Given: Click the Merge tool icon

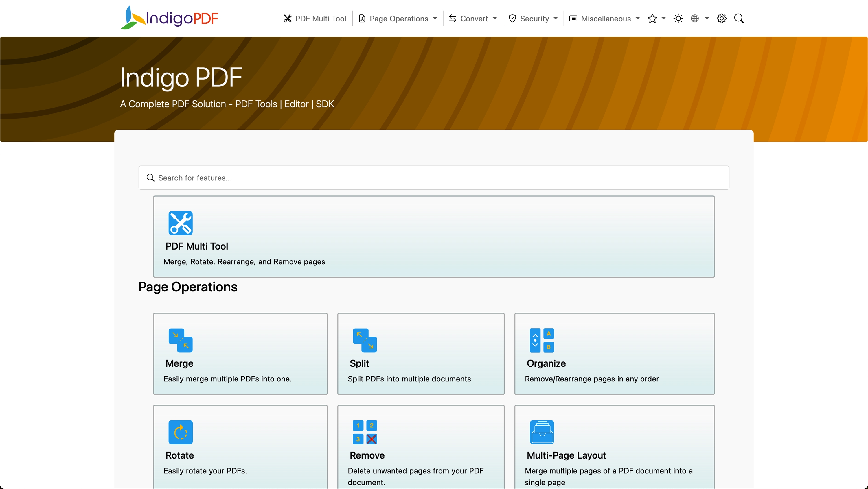Looking at the screenshot, I should tap(180, 340).
